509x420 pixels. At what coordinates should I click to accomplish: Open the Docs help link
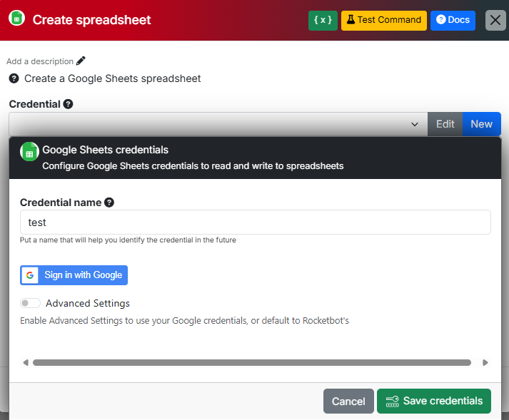[453, 20]
